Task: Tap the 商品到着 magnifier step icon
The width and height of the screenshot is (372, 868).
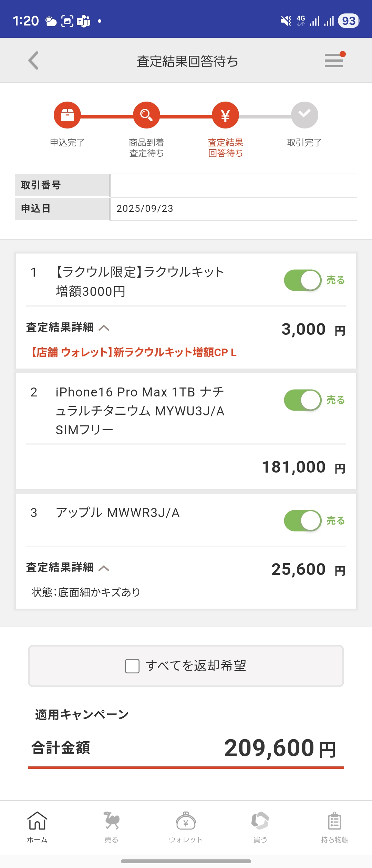Action: (x=146, y=115)
